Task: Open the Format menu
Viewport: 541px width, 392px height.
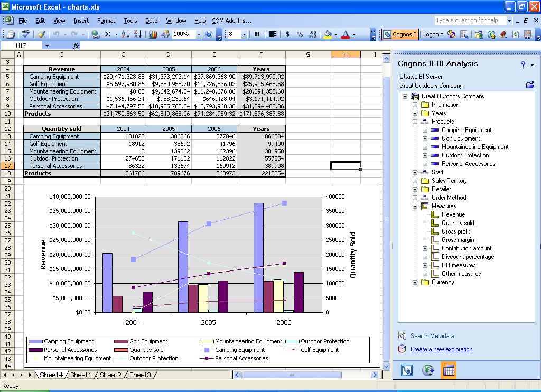Action: tap(106, 21)
